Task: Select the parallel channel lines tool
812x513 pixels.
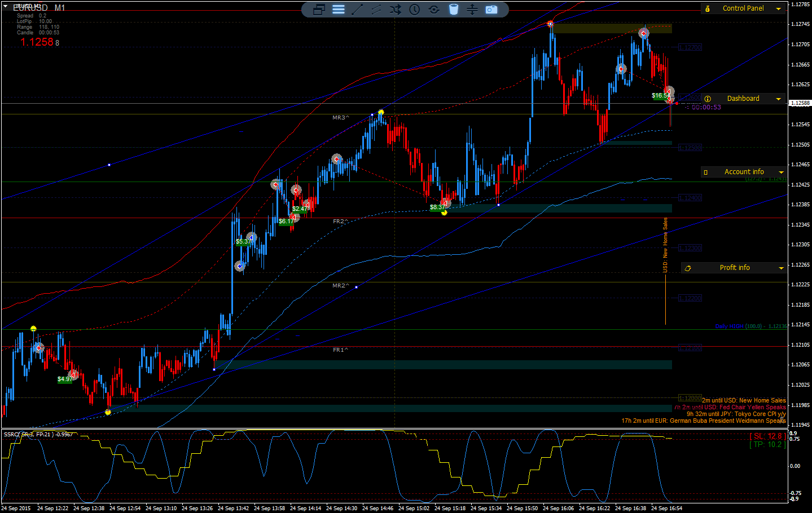Action: coord(376,10)
